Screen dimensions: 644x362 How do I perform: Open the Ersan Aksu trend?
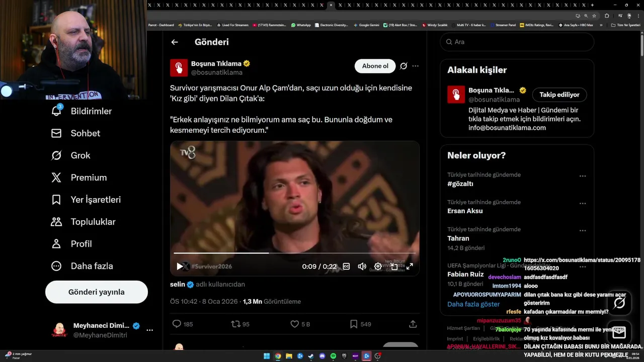coord(465,211)
